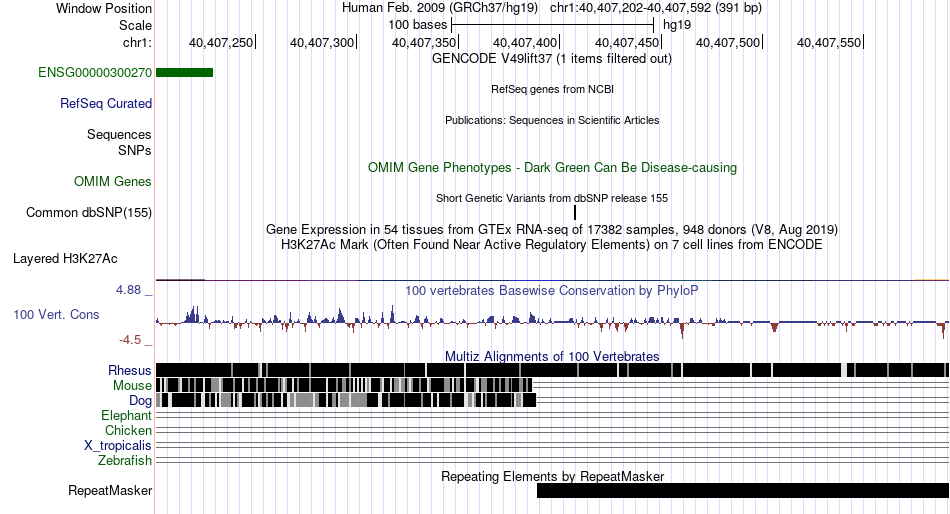Click the OMIM Genes track label

pos(113,181)
